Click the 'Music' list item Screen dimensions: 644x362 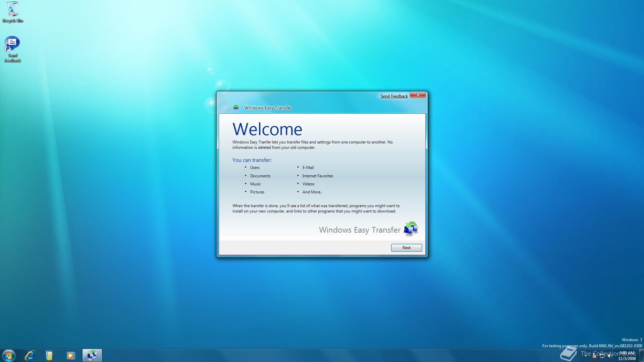pyautogui.click(x=255, y=184)
